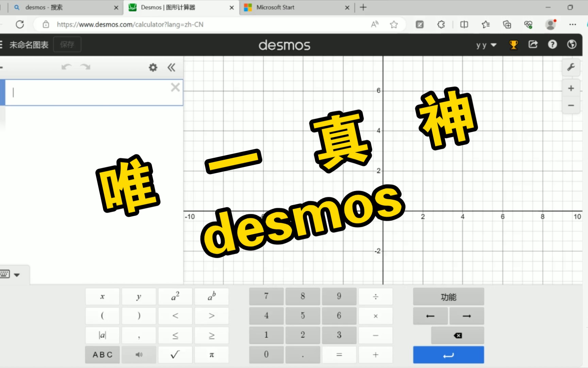This screenshot has height=368, width=588.
Task: Open browser extensions puzzle icon
Action: pos(441,25)
